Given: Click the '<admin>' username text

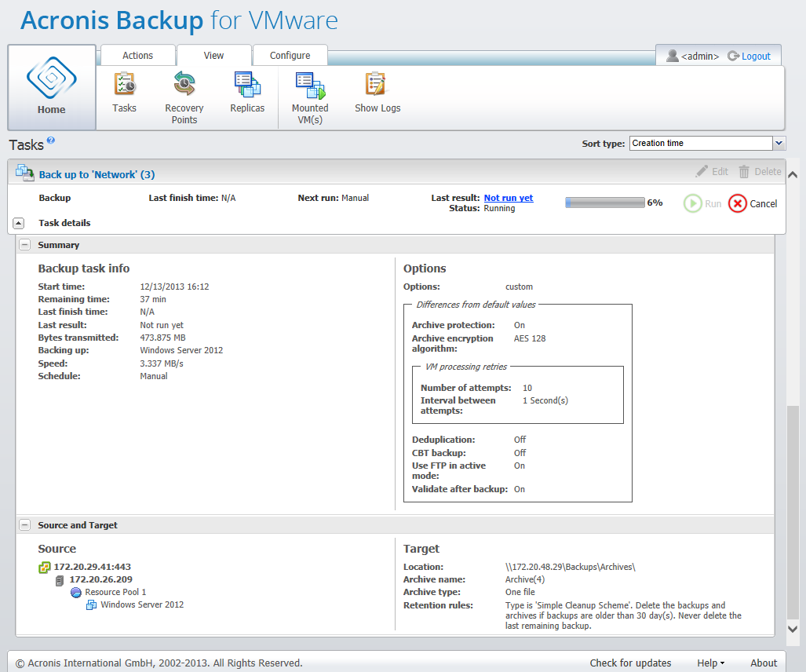Looking at the screenshot, I should pyautogui.click(x=699, y=56).
